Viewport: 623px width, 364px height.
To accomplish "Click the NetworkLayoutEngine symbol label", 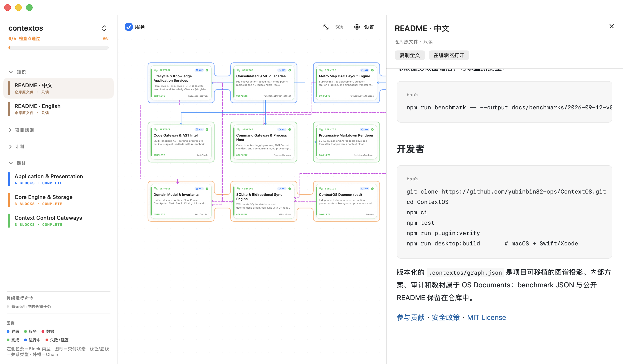I will tap(362, 96).
